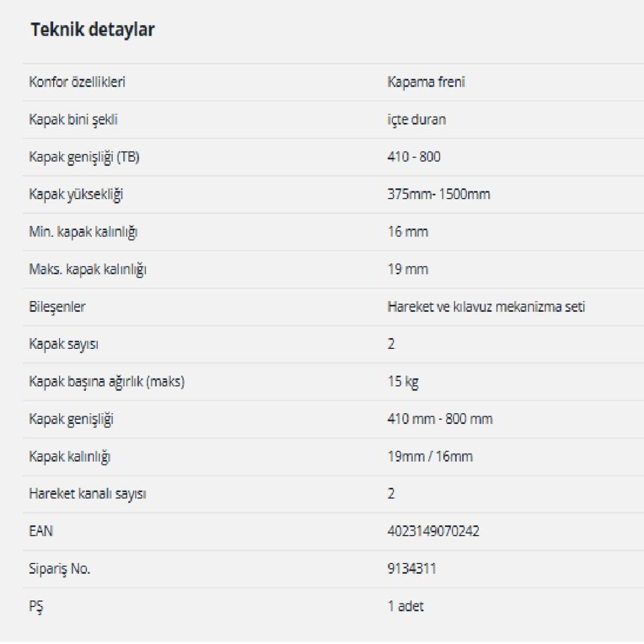Image resolution: width=644 pixels, height=644 pixels.
Task: Click the Bileşenler row label
Action: point(57,307)
